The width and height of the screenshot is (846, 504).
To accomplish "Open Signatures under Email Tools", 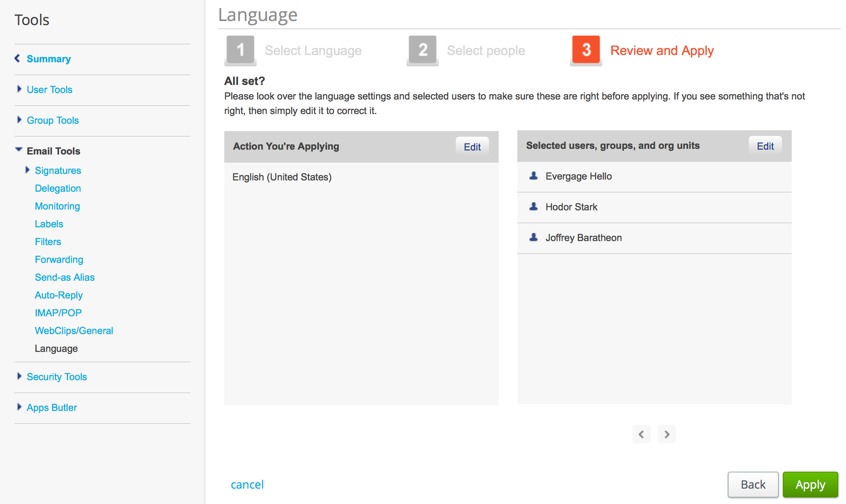I will pyautogui.click(x=58, y=171).
